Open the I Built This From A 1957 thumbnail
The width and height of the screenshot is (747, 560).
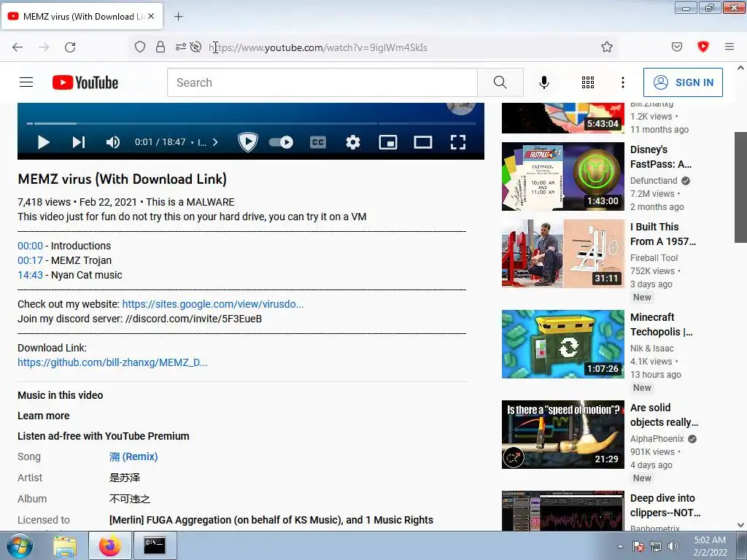tap(562, 253)
